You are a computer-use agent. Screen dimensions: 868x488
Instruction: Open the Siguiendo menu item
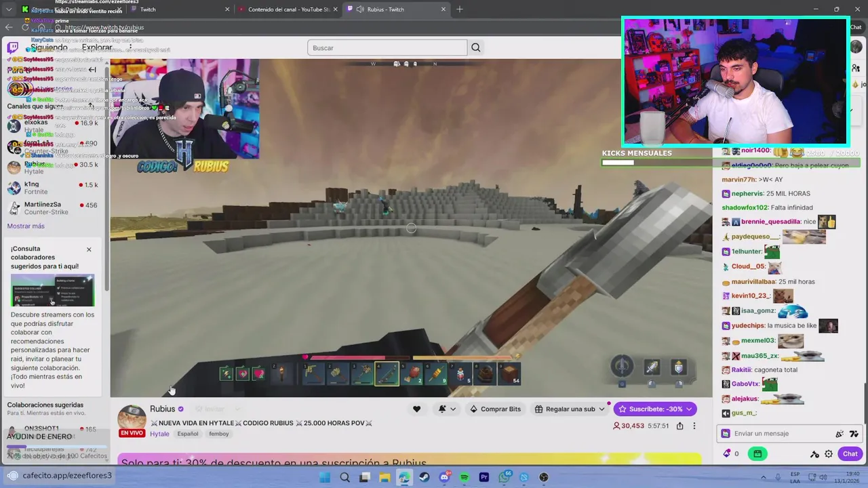(x=49, y=47)
